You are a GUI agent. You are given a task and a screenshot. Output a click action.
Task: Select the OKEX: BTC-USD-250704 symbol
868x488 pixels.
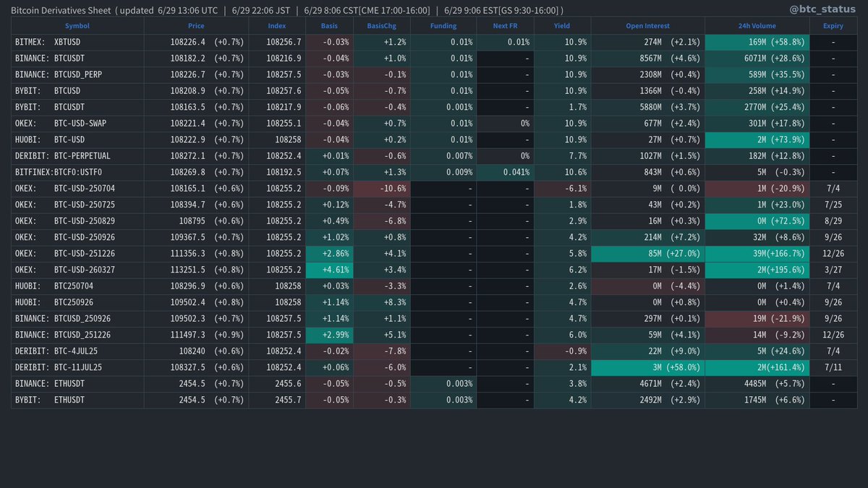click(66, 189)
